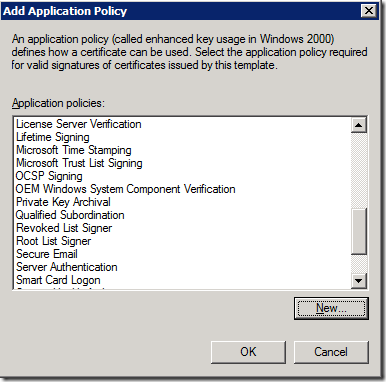Click the New... button
The image size is (386, 382).
[x=331, y=308]
